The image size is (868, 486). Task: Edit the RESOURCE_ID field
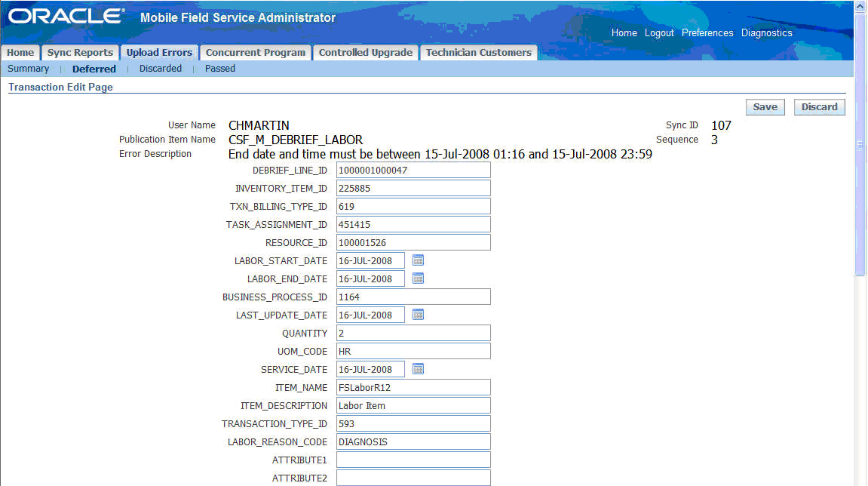pyautogui.click(x=413, y=243)
